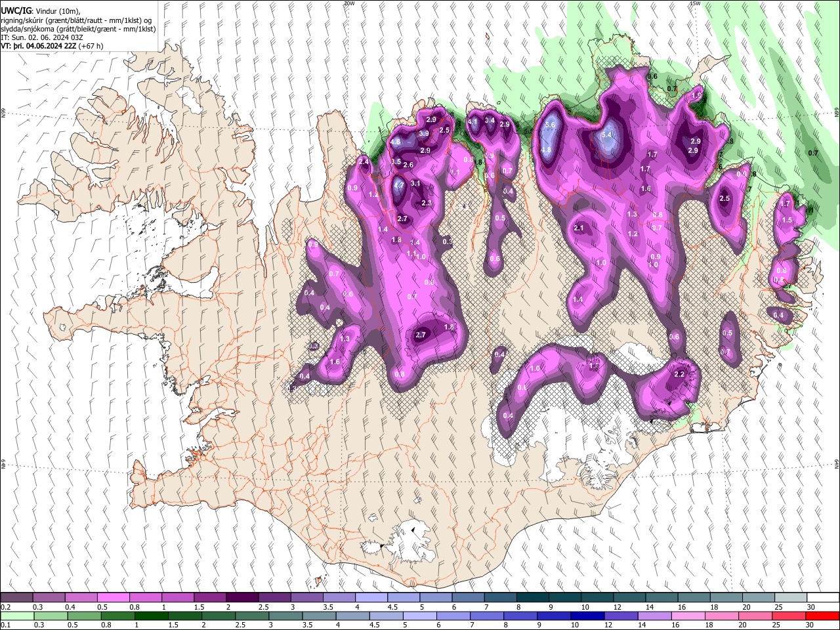Click the '(+67 h)' forecast offset text
The image size is (840, 630).
91,47
